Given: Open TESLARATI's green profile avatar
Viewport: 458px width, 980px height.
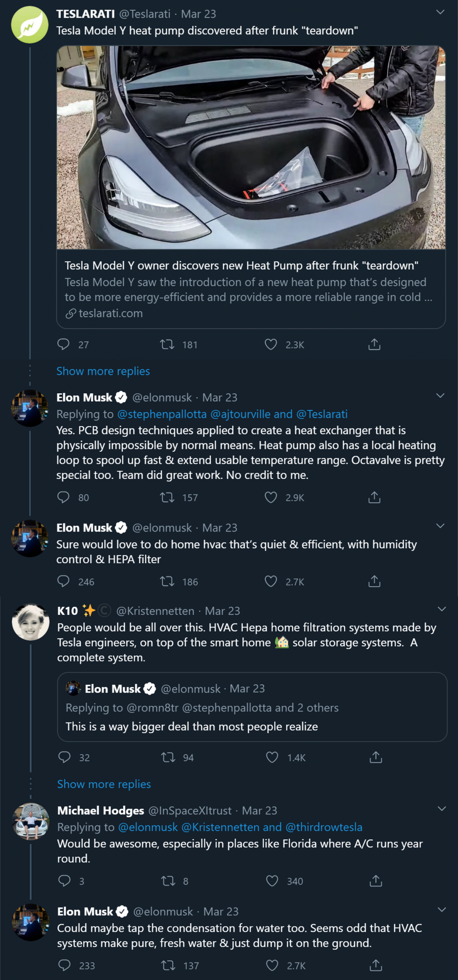Looking at the screenshot, I should tap(30, 25).
